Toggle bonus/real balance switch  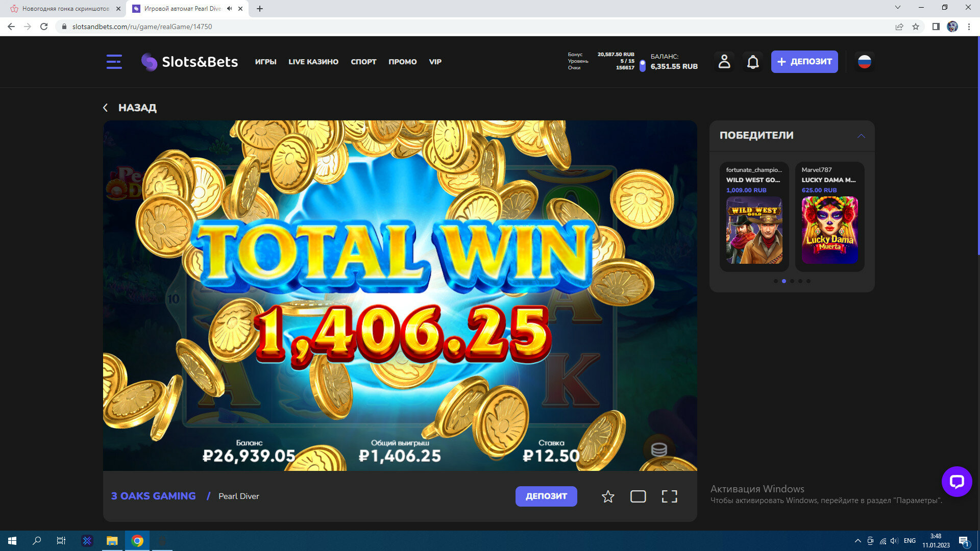pyautogui.click(x=642, y=65)
